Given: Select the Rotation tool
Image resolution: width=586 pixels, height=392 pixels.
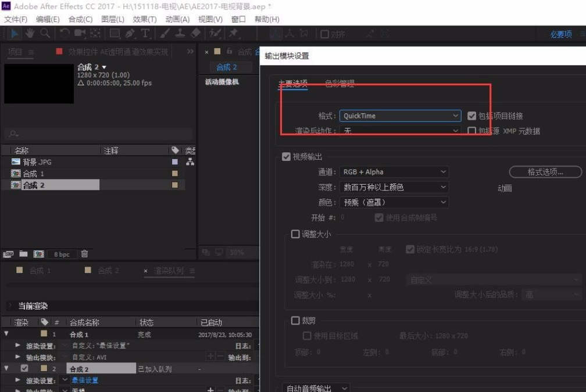Looking at the screenshot, I should pos(65,34).
